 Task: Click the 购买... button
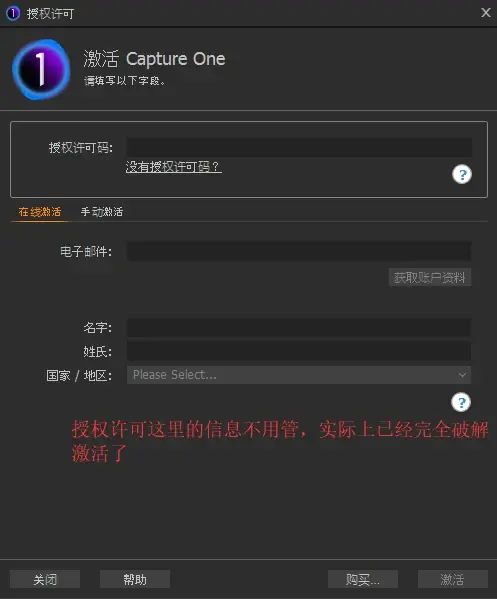[363, 579]
